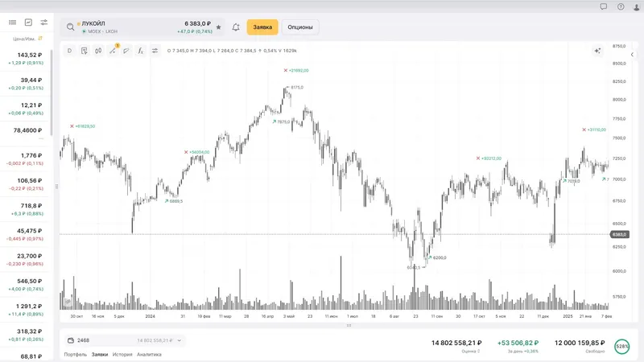Switch watchlist to chart view

(x=28, y=23)
